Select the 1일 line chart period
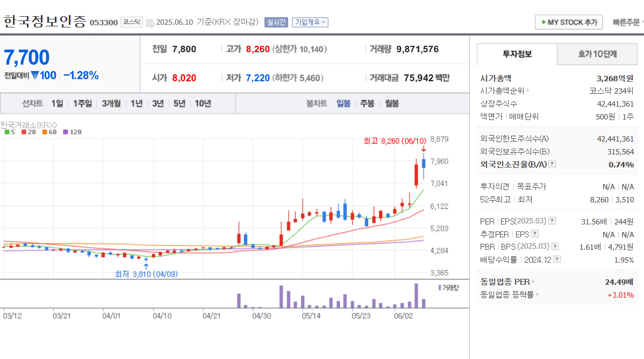644x359 pixels. point(57,104)
